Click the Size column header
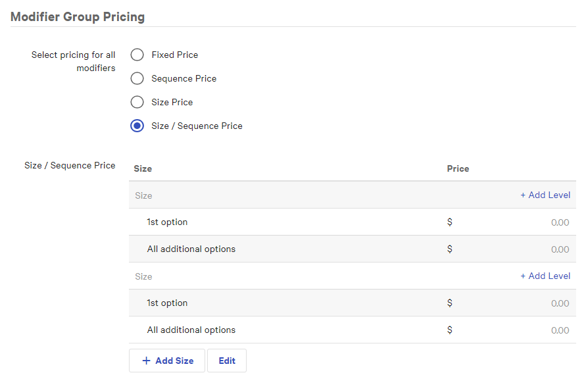This screenshot has width=588, height=379. coord(143,168)
